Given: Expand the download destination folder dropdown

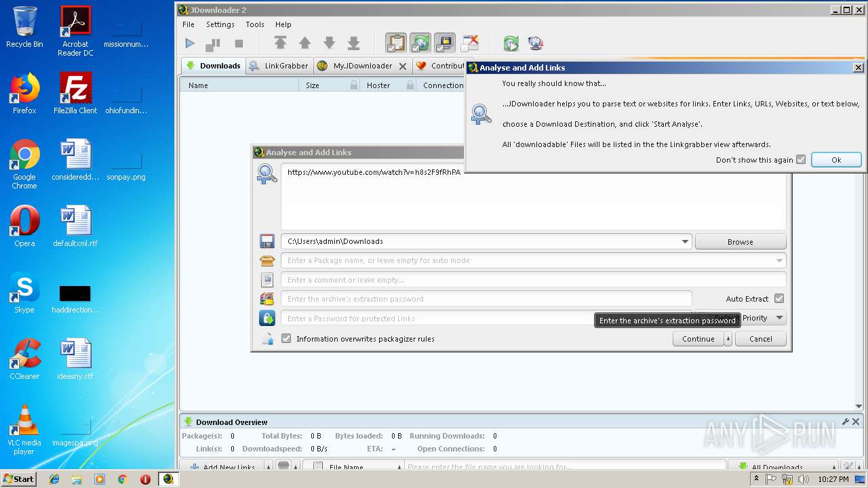Looking at the screenshot, I should [685, 241].
